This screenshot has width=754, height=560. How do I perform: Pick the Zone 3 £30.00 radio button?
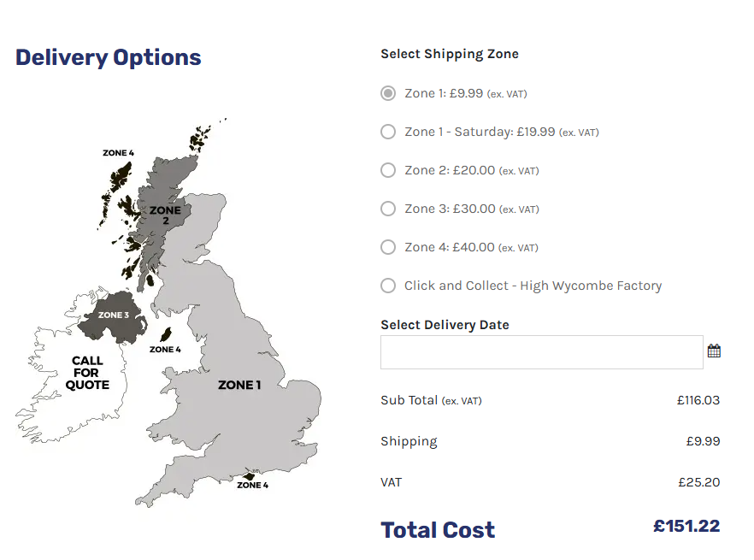tap(388, 209)
